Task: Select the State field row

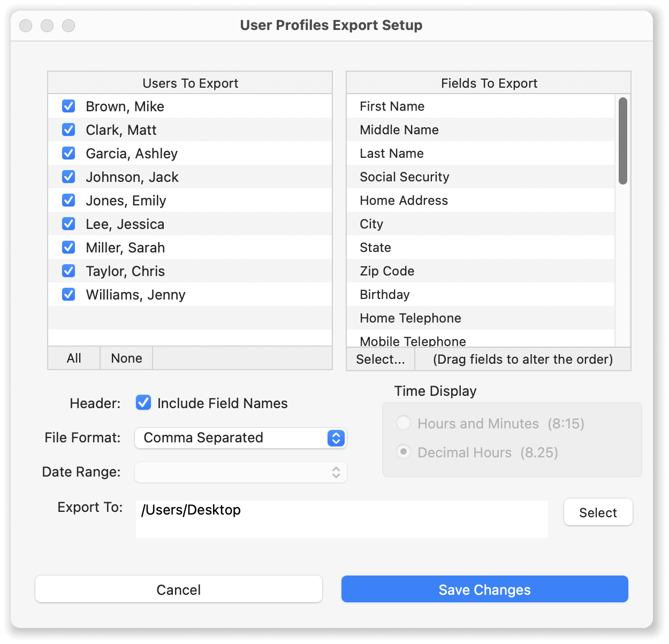Action: point(481,247)
